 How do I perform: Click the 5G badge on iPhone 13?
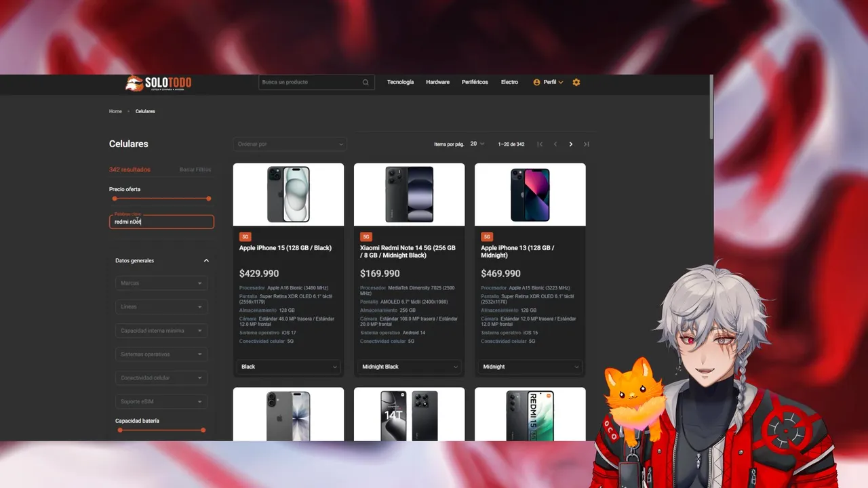point(487,237)
